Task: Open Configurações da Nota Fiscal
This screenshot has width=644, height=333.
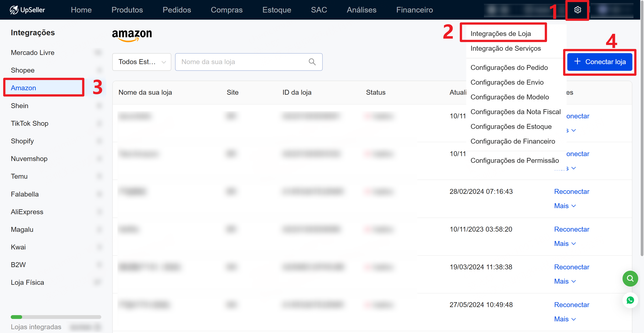Action: click(515, 112)
